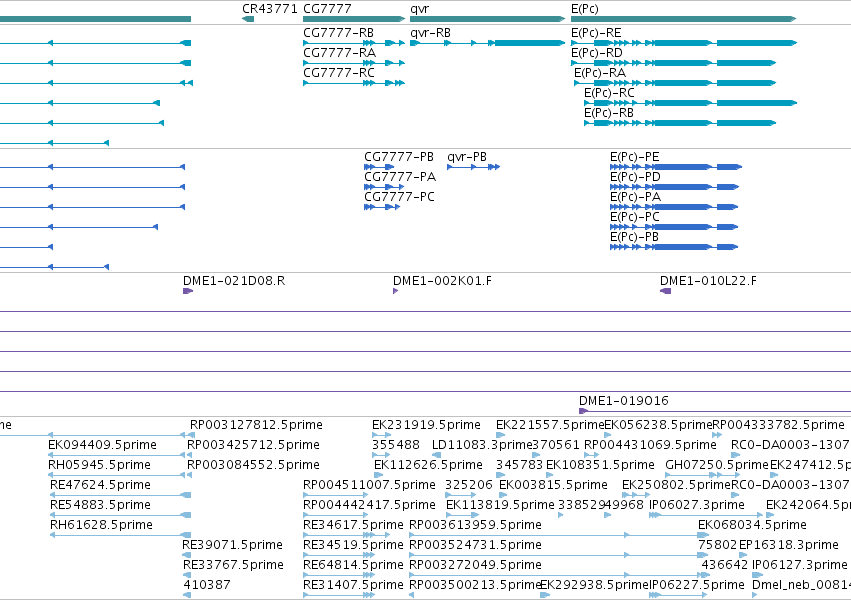Viewport: 851px width, 600px height.
Task: Select cDNA RP004431069.5prime
Action: pyautogui.click(x=592, y=455)
